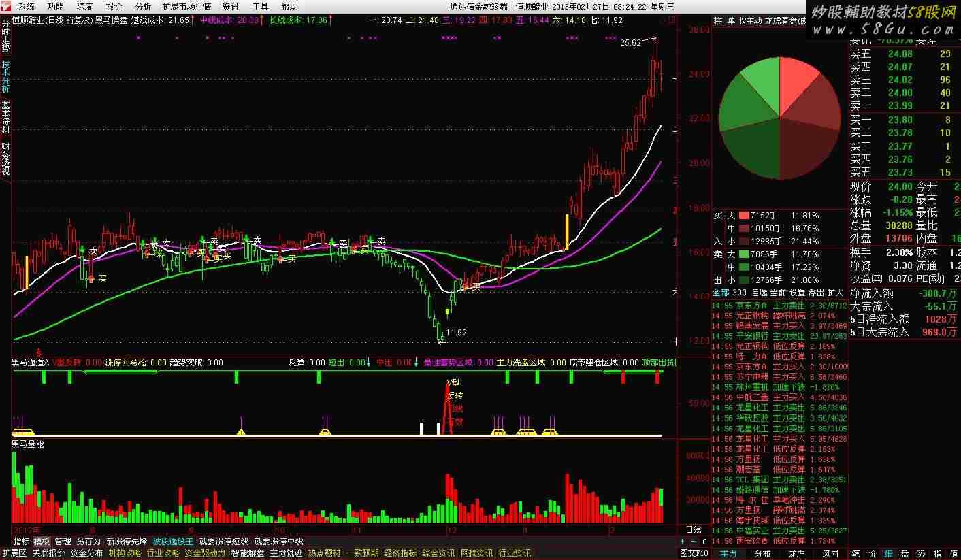Switch to 财务透视 side tab
This screenshot has height=560, width=961.
5,159
